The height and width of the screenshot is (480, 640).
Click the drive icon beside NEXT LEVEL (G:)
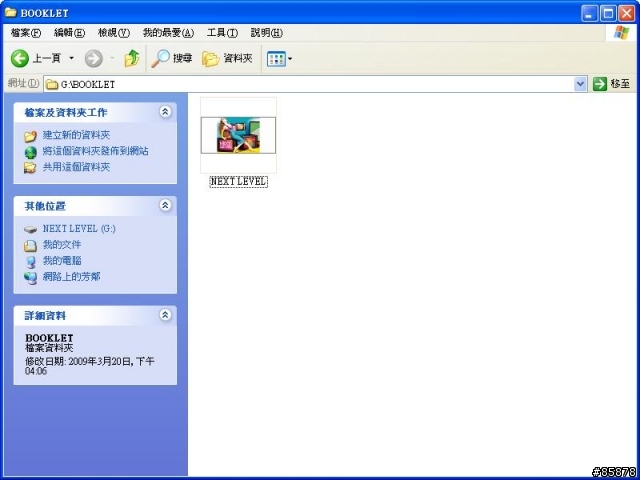[30, 230]
